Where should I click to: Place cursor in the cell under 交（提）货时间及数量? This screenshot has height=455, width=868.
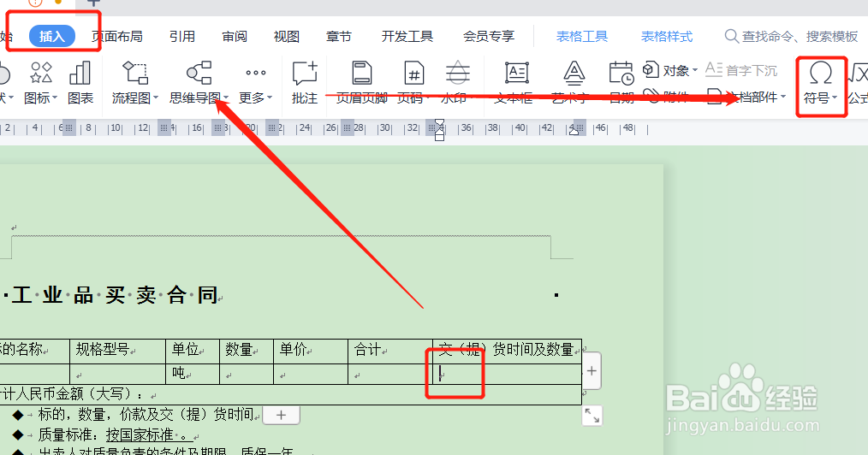point(507,374)
